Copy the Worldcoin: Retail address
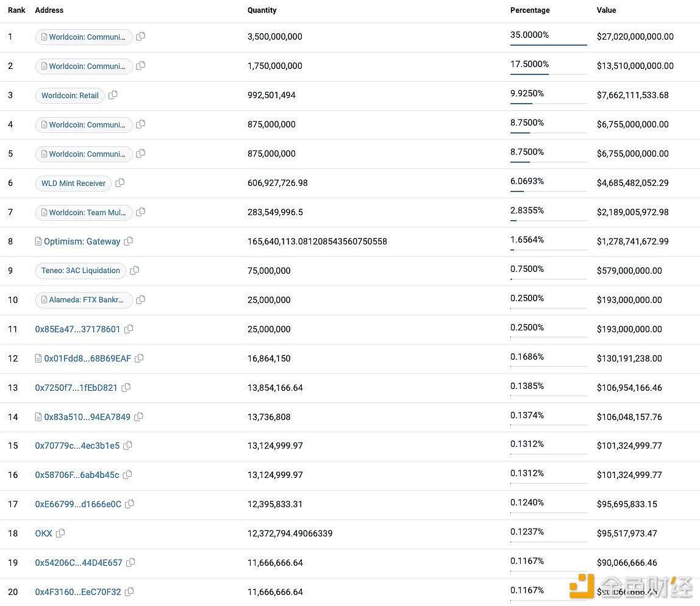Image resolution: width=700 pixels, height=606 pixels. 113,95
